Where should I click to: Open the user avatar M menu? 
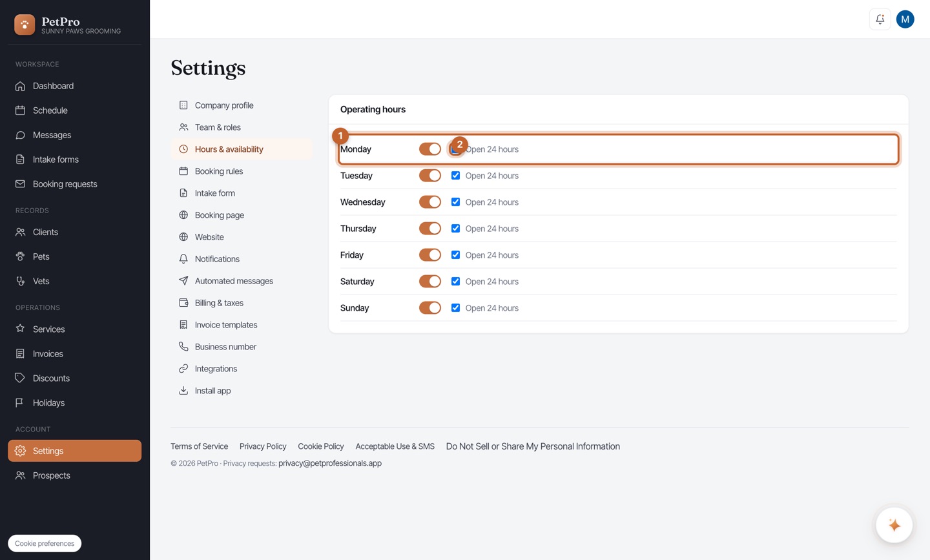point(905,19)
